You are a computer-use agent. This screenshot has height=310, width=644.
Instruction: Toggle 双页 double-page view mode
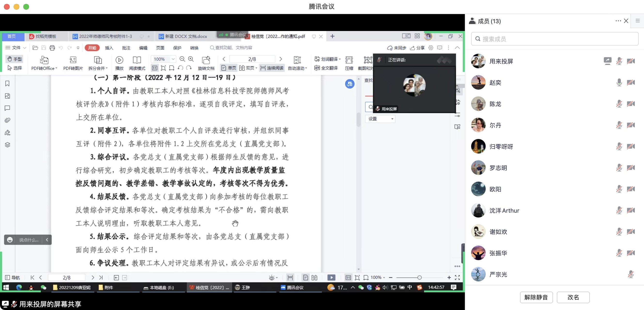(248, 68)
